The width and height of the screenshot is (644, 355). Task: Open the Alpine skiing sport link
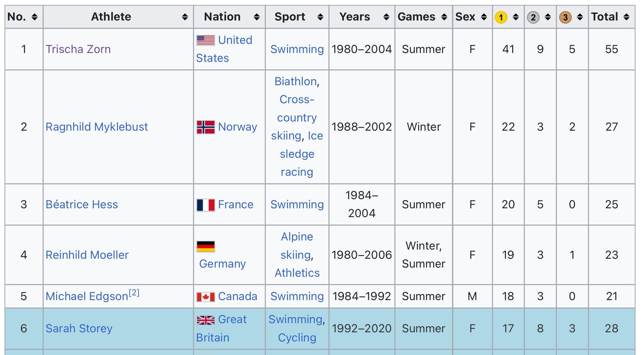tap(297, 246)
